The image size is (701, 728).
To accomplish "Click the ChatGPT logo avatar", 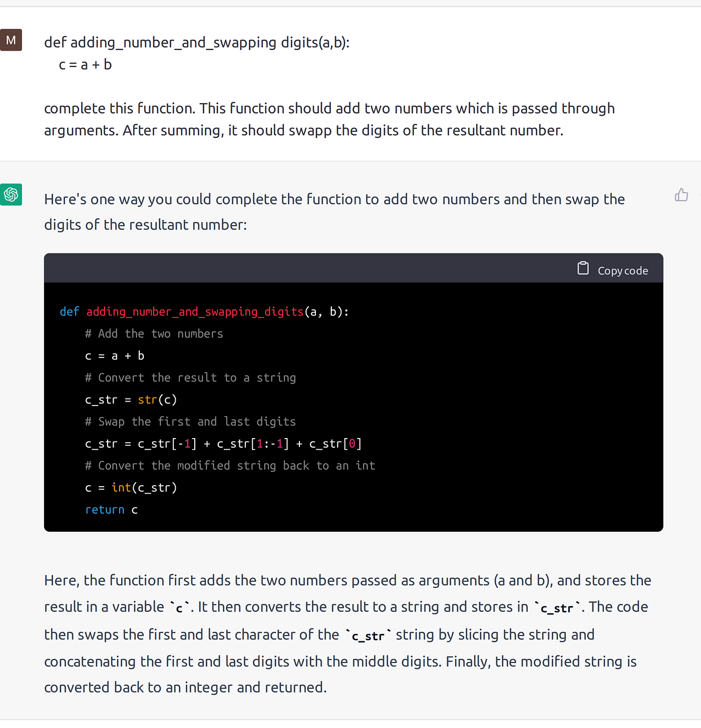I will [11, 194].
